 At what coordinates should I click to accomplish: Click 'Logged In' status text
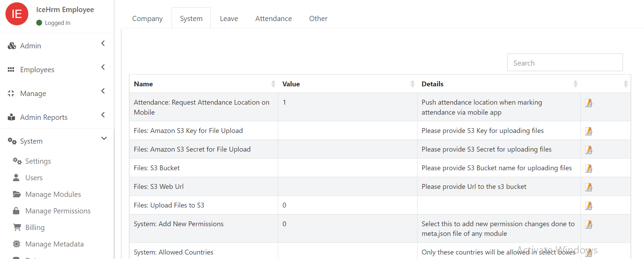point(58,23)
